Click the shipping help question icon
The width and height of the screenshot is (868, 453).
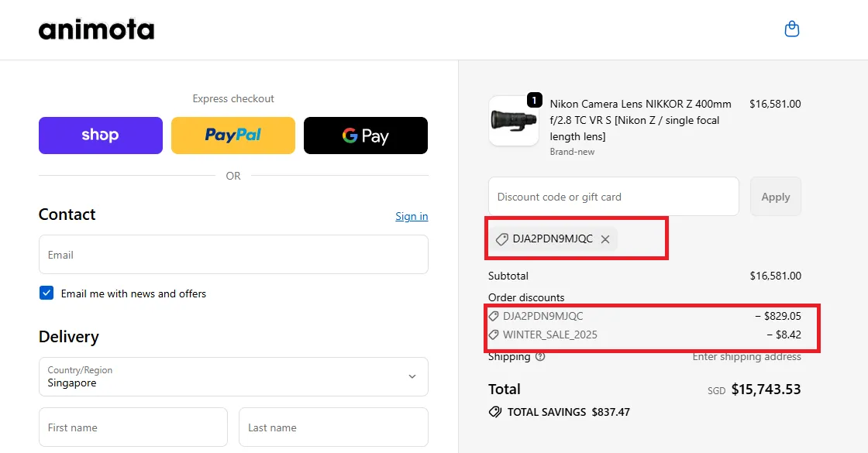540,357
